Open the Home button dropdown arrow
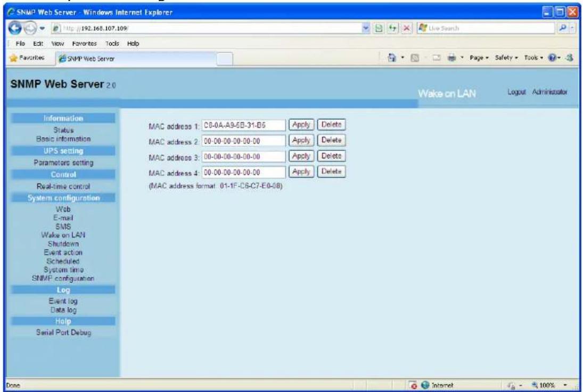 tap(403, 58)
